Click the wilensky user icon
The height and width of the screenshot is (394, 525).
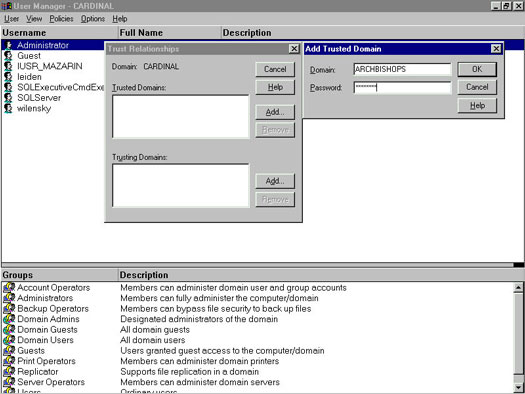8,108
